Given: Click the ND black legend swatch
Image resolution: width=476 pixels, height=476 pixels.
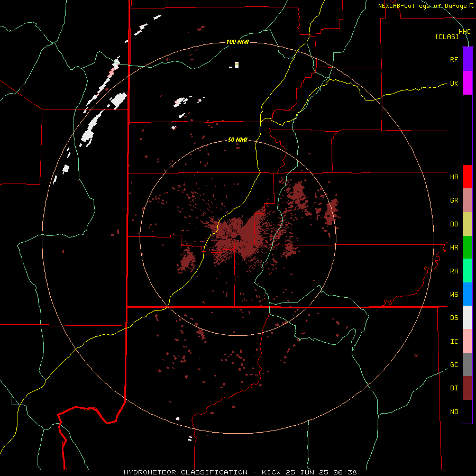Looking at the screenshot, I should [467, 411].
